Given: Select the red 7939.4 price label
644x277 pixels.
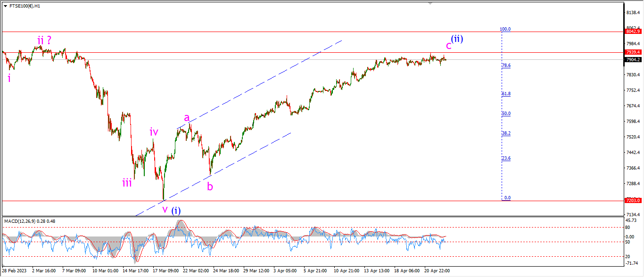Looking at the screenshot, I should point(633,52).
